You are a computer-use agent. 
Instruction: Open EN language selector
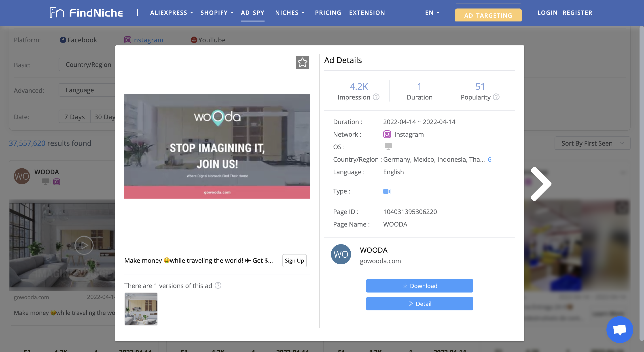(x=432, y=13)
